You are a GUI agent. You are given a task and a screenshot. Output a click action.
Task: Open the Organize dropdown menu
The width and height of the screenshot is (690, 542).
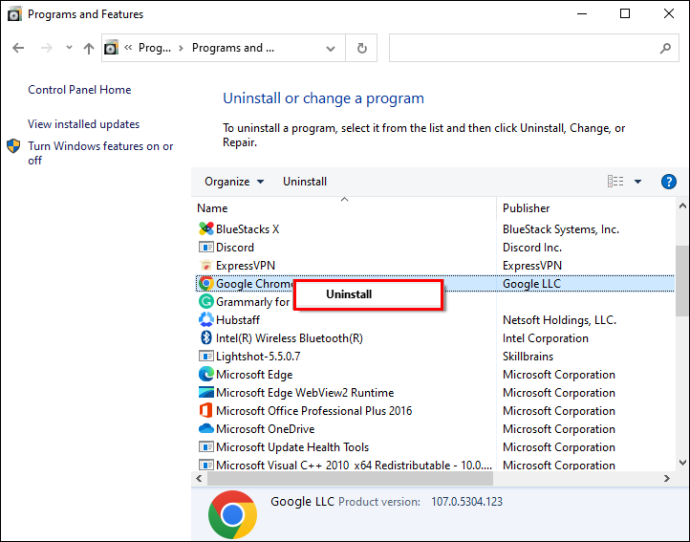pyautogui.click(x=234, y=182)
